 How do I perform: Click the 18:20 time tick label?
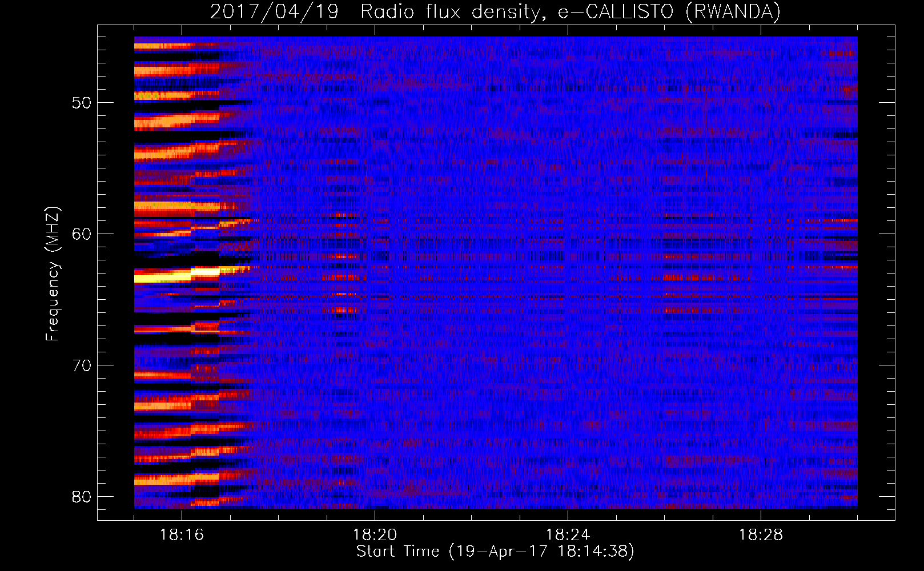point(375,535)
